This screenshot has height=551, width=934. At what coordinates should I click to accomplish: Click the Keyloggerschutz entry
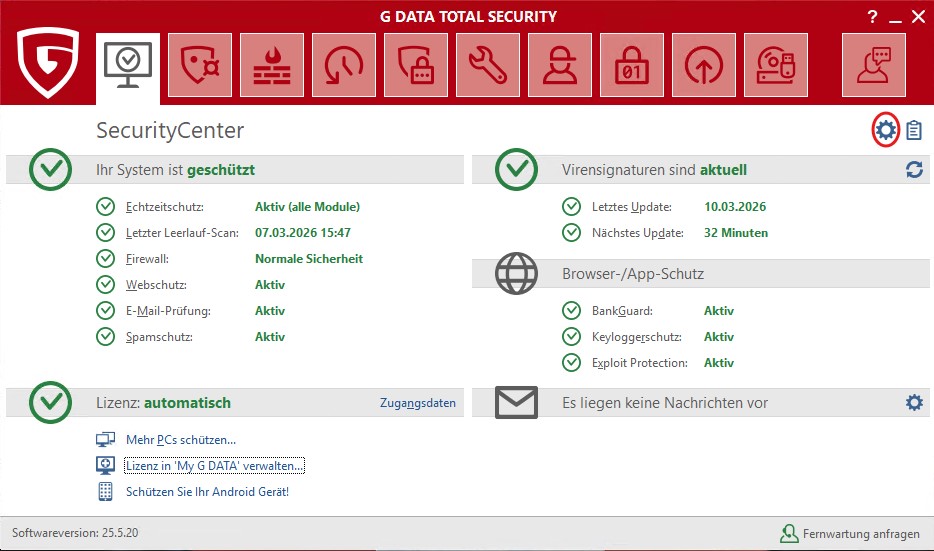pos(636,337)
